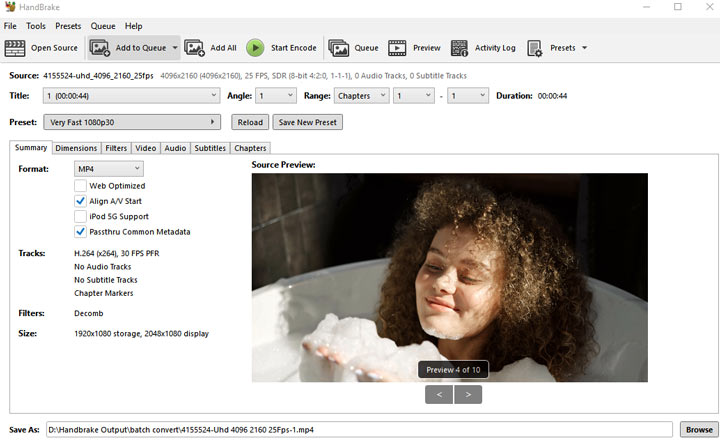Toggle iPod 5G Support checkbox

(80, 216)
